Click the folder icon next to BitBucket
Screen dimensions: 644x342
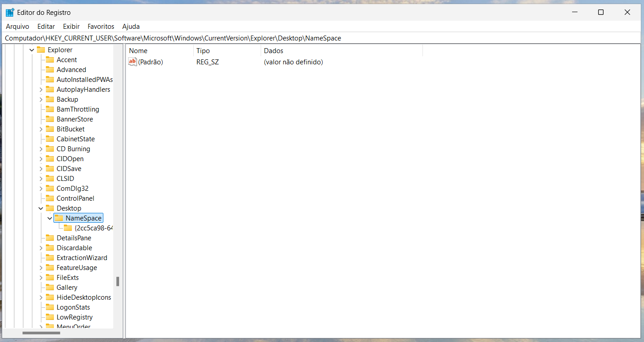pos(50,129)
